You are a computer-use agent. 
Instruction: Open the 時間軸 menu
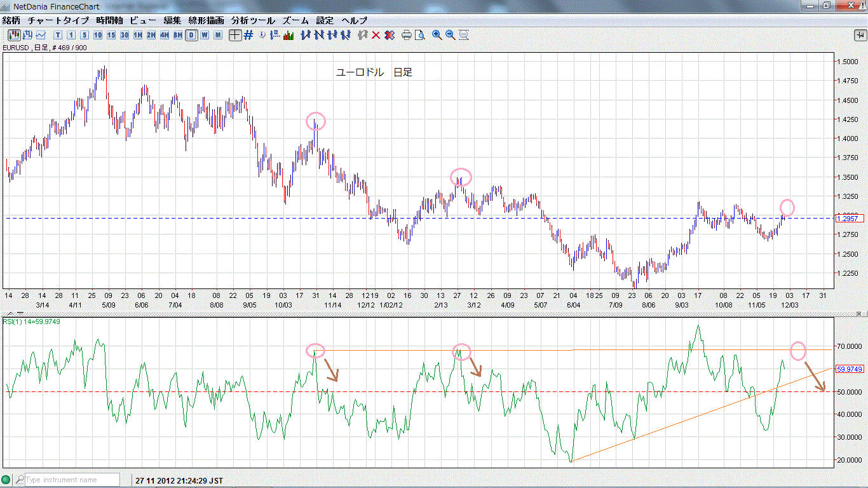(109, 20)
